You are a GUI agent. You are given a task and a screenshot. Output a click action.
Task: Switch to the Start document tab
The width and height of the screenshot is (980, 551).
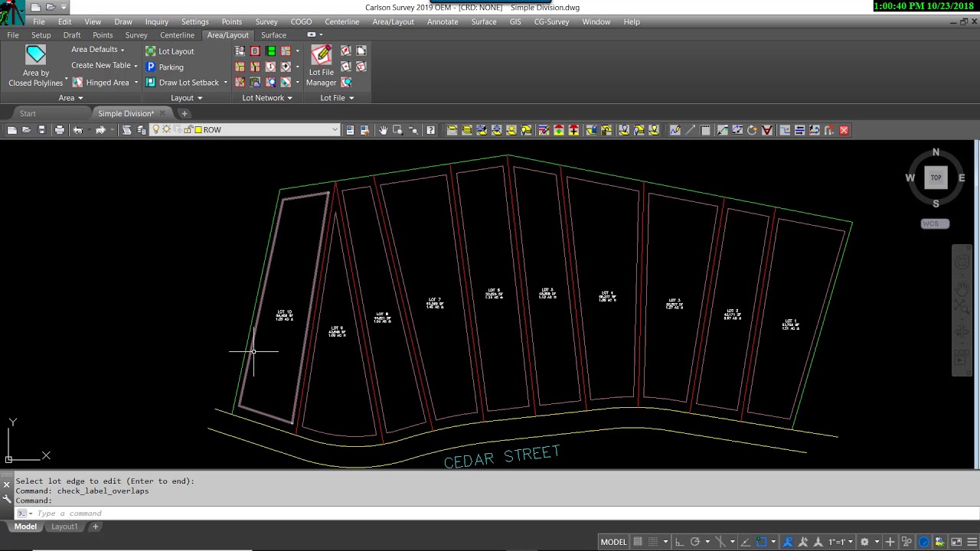(28, 113)
